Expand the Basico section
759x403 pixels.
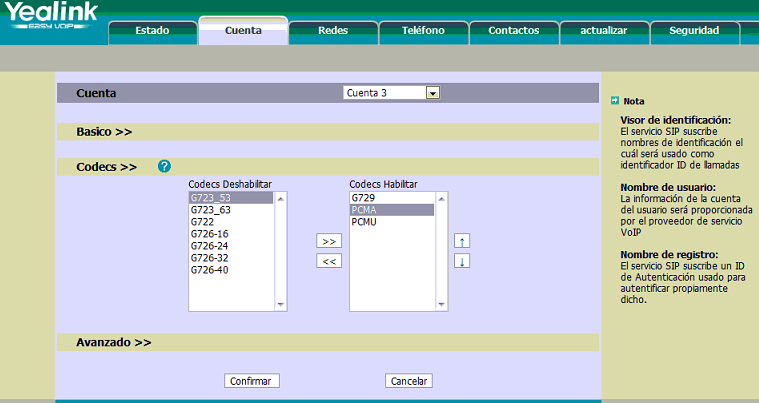pyautogui.click(x=104, y=131)
